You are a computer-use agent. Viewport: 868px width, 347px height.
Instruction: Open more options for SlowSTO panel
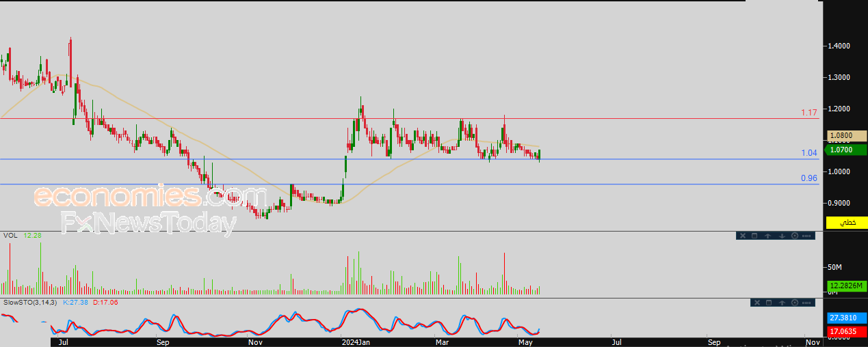tap(806, 303)
